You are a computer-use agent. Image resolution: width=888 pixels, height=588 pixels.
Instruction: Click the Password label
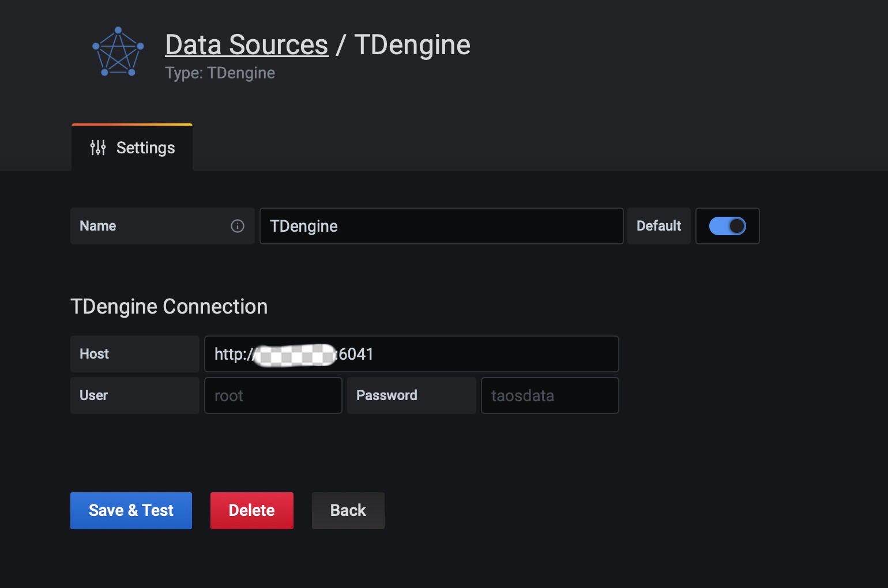(386, 395)
